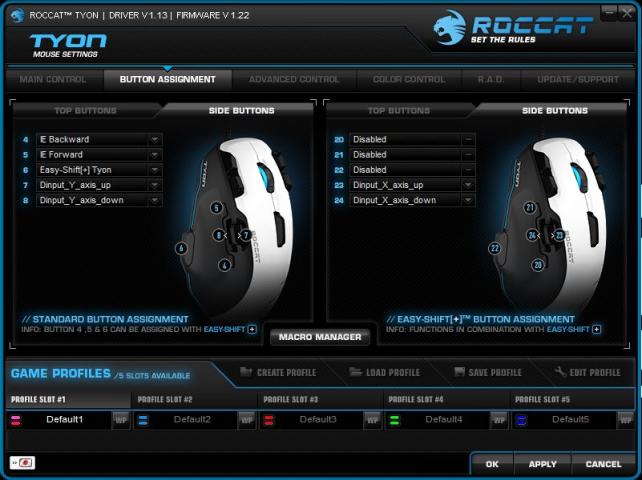This screenshot has height=480, width=642.
Task: Click the Load Profile folder icon
Action: click(x=355, y=371)
